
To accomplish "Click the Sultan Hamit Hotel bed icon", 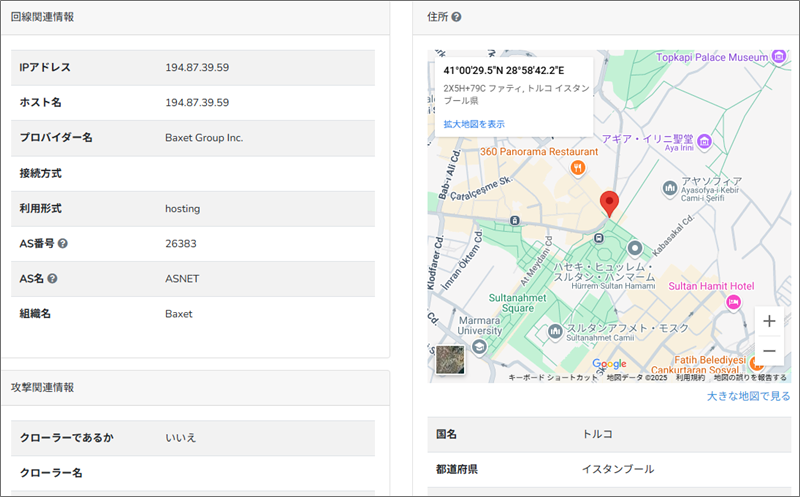I will pyautogui.click(x=733, y=303).
